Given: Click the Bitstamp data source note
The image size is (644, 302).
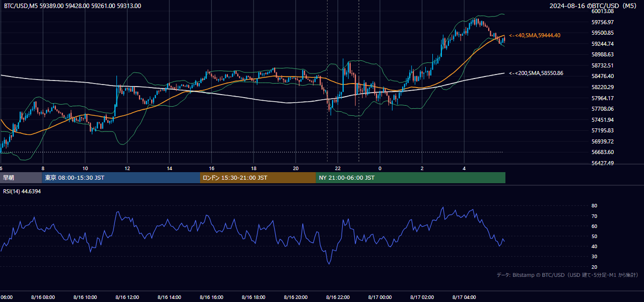Looking at the screenshot, I should point(567,275).
